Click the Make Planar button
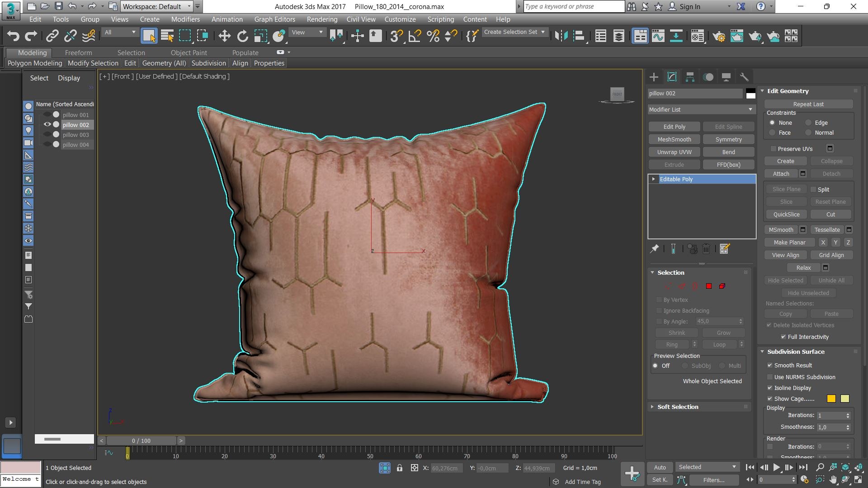The height and width of the screenshot is (488, 868). click(789, 242)
